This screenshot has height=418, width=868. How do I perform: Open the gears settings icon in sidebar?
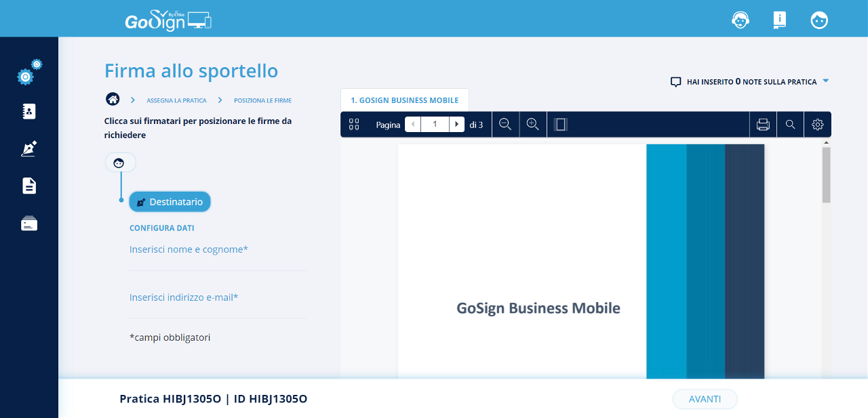coord(28,73)
